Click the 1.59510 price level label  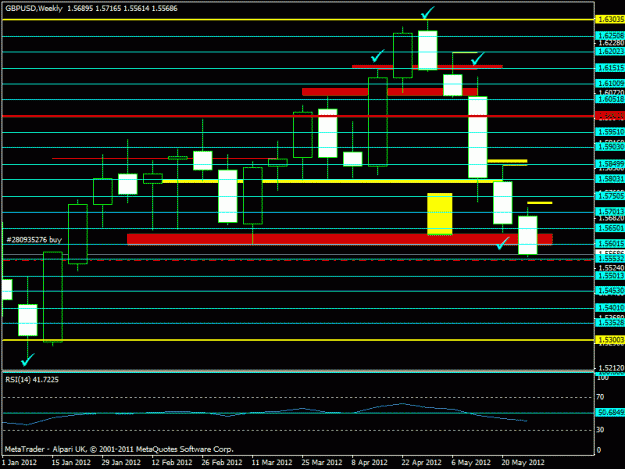pos(610,131)
